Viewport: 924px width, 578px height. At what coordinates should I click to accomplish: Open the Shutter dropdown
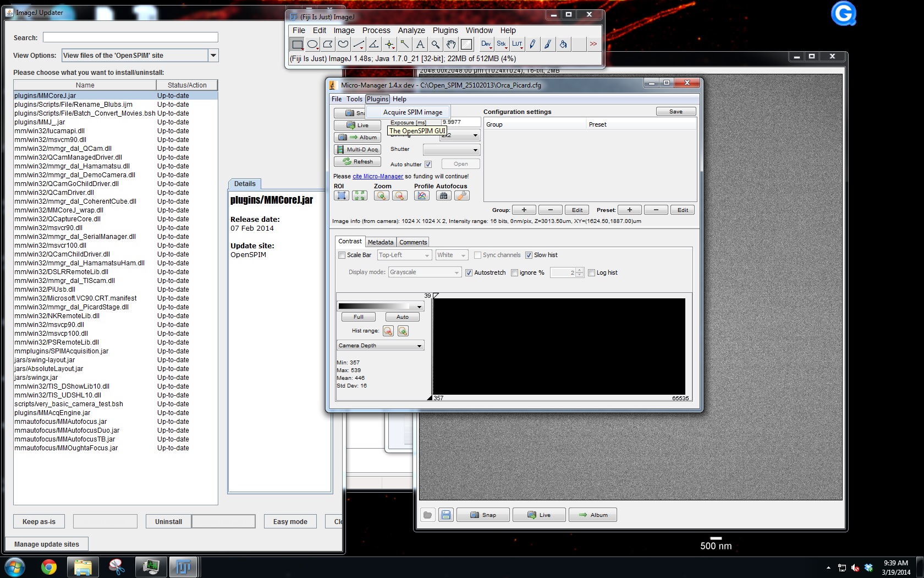click(x=452, y=150)
